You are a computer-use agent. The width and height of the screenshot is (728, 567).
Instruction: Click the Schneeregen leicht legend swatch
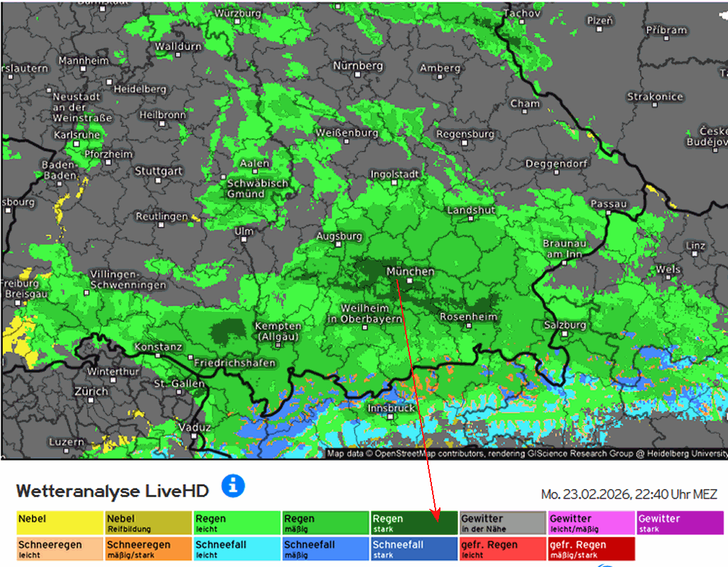pyautogui.click(x=60, y=549)
